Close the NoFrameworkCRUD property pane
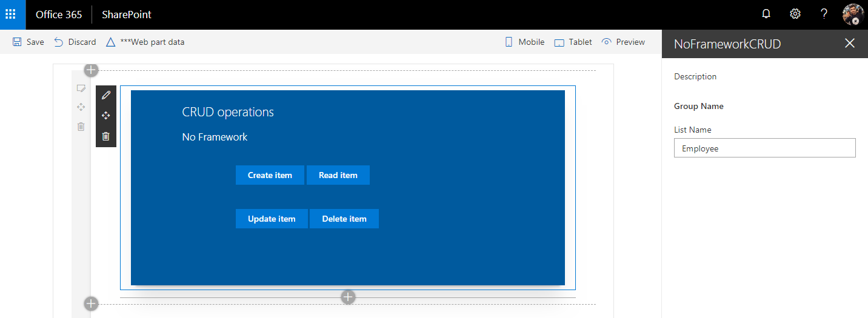 point(850,43)
